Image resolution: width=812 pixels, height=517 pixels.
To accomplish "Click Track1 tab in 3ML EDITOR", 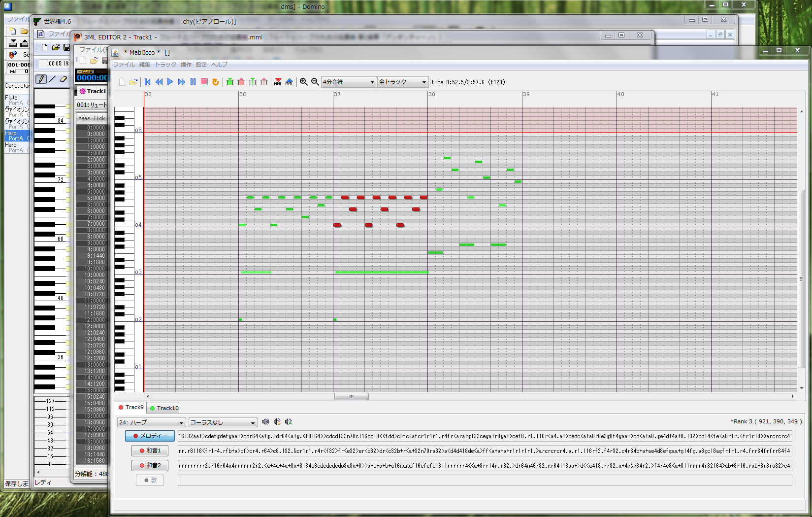I will point(93,91).
